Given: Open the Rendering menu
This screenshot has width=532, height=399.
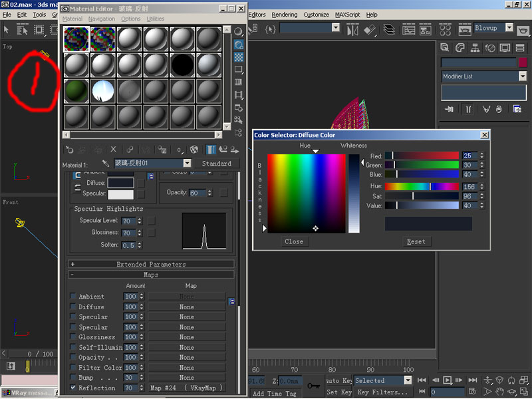Looking at the screenshot, I should pyautogui.click(x=284, y=15).
